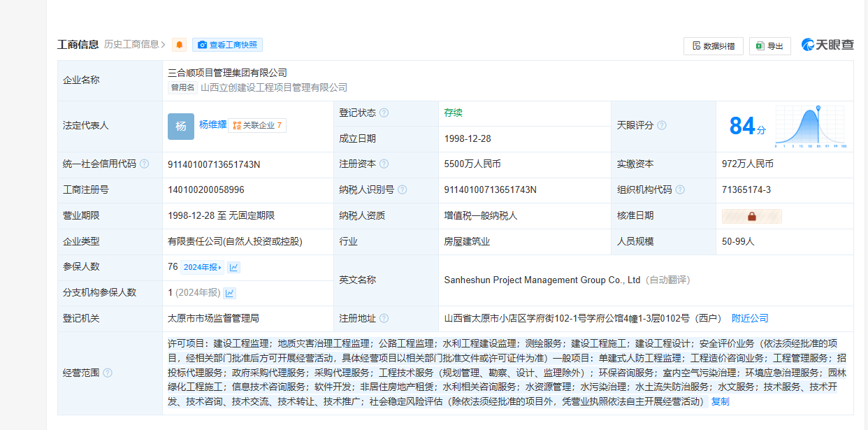Click 数据纠错 data correction button

point(713,46)
